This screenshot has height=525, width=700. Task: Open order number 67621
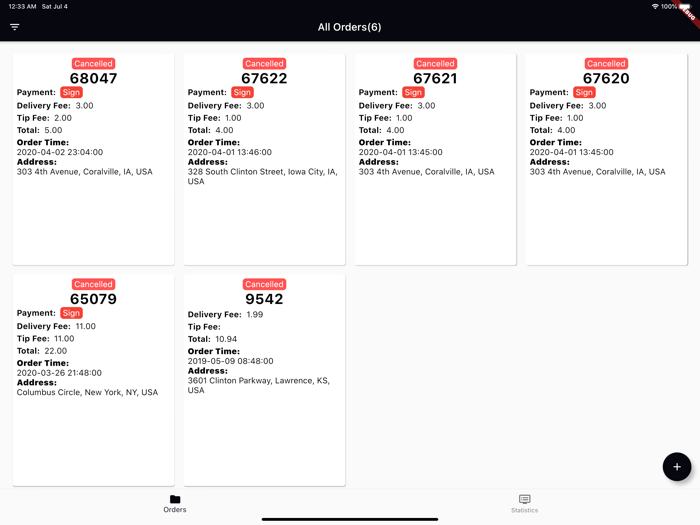[x=435, y=78]
